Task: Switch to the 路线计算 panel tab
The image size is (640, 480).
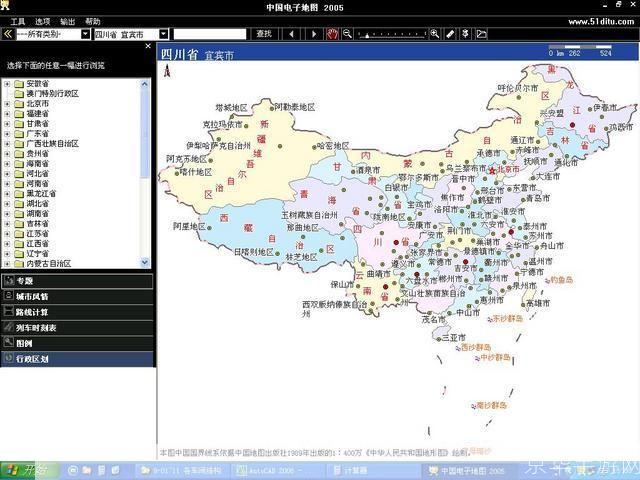Action: click(x=77, y=312)
